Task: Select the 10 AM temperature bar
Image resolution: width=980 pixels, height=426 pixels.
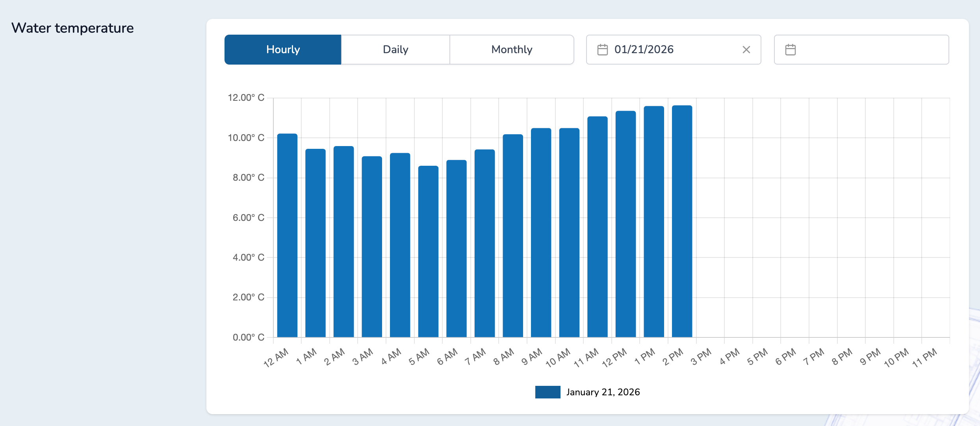Action: 569,232
